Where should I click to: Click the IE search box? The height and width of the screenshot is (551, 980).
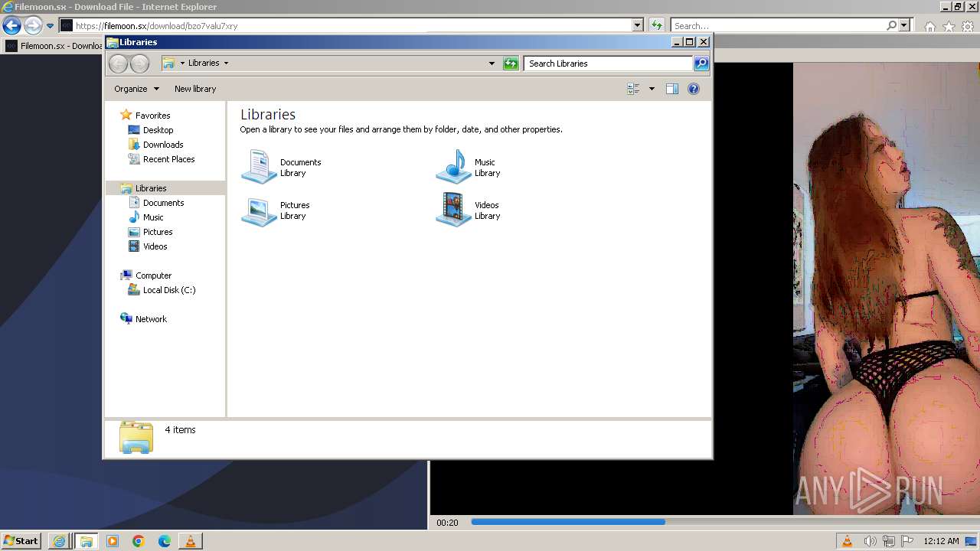[x=777, y=25]
